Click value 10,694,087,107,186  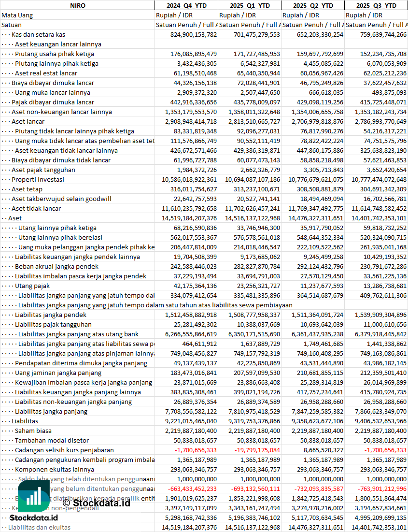253,179
